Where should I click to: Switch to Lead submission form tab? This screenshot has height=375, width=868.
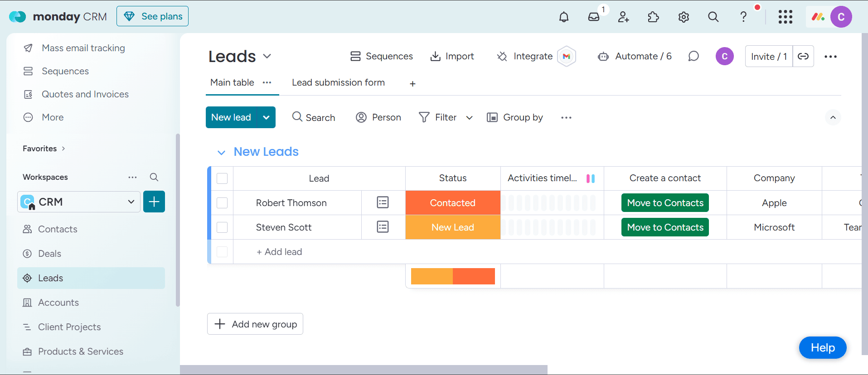[x=338, y=82]
